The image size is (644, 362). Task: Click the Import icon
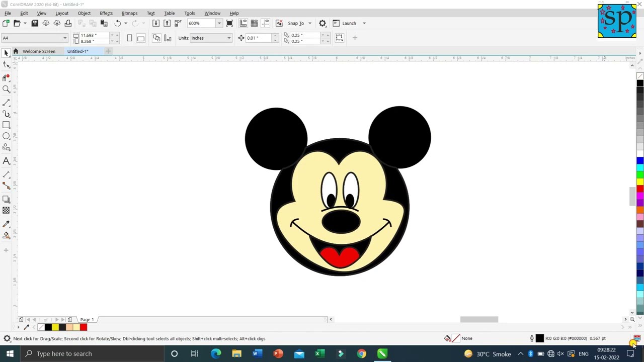coord(156,23)
